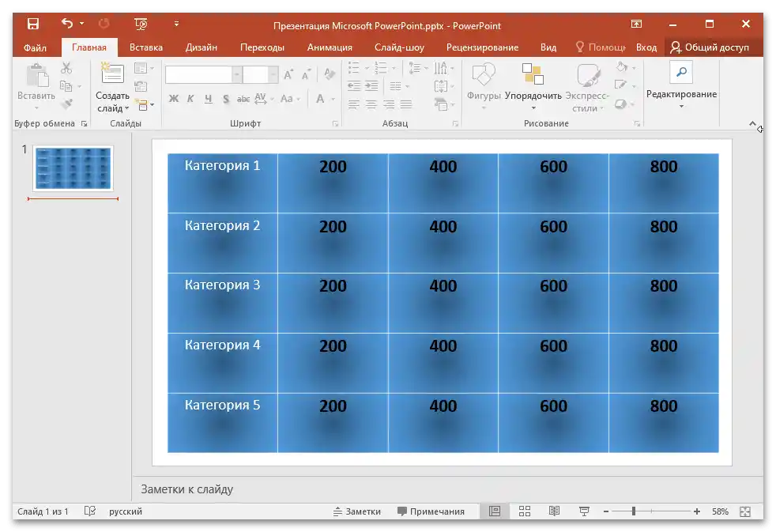This screenshot has height=532, width=776.
Task: Open Reading view from status bar
Action: point(555,511)
